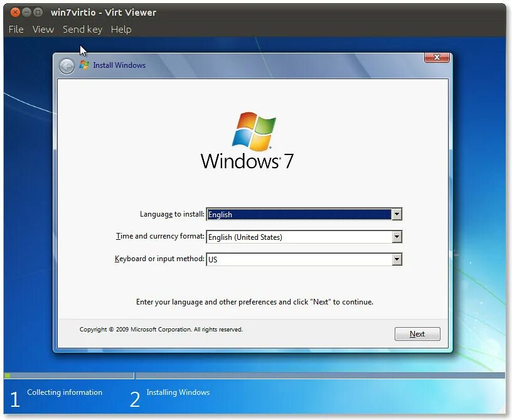Click the 'Enter your language' instruction text
512x420 pixels.
254,302
